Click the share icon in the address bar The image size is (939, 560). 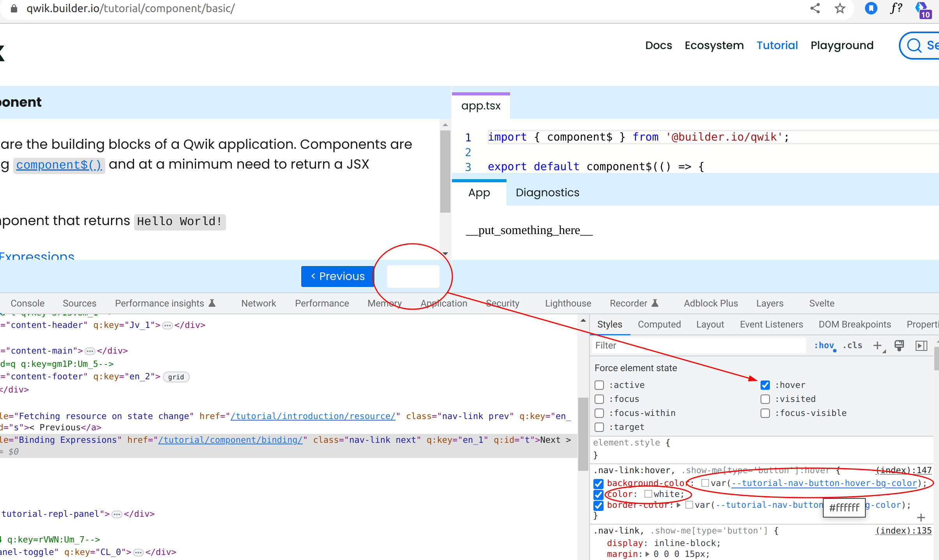pos(815,8)
